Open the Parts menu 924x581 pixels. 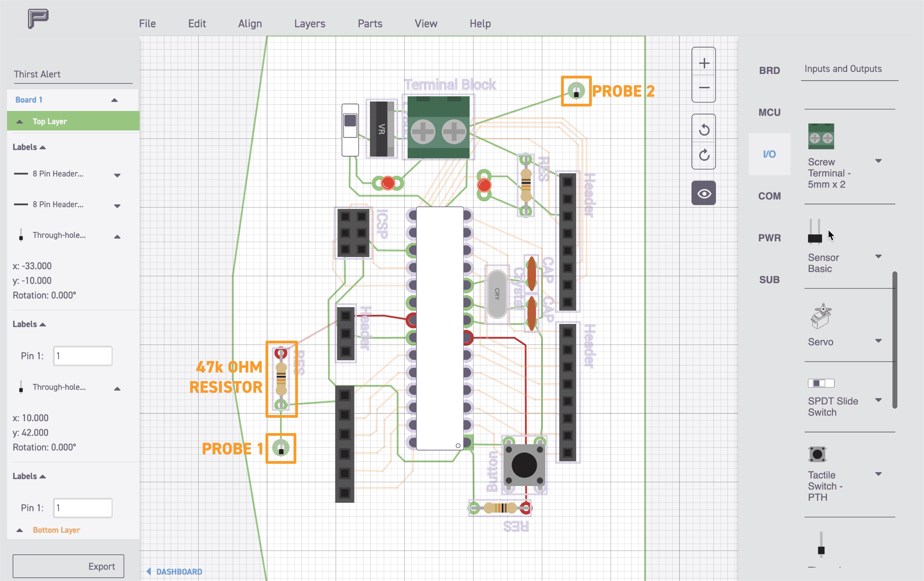click(x=370, y=23)
